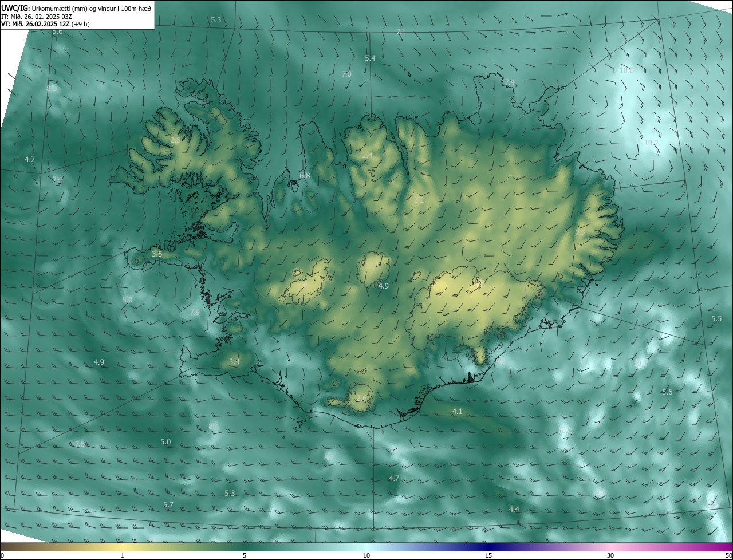The image size is (733, 560).
Task: Click the 7.9 value on the map
Action: pyautogui.click(x=195, y=313)
